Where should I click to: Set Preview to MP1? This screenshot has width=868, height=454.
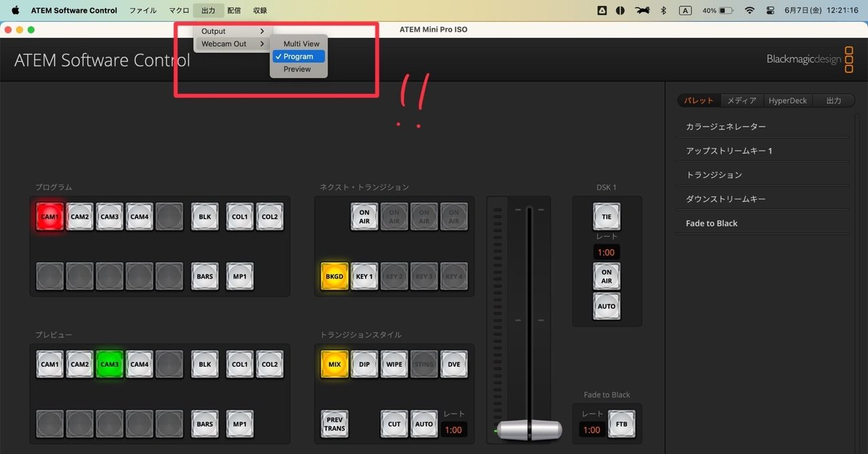[239, 423]
